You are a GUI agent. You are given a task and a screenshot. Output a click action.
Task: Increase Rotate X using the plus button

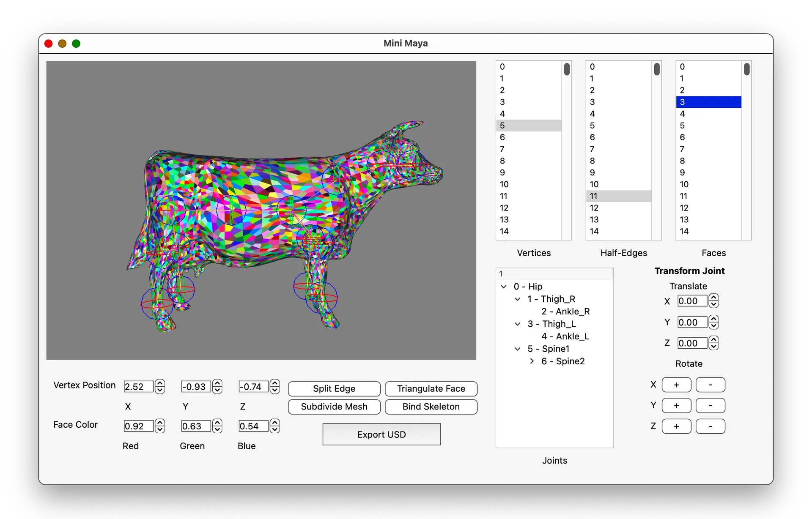coord(676,385)
